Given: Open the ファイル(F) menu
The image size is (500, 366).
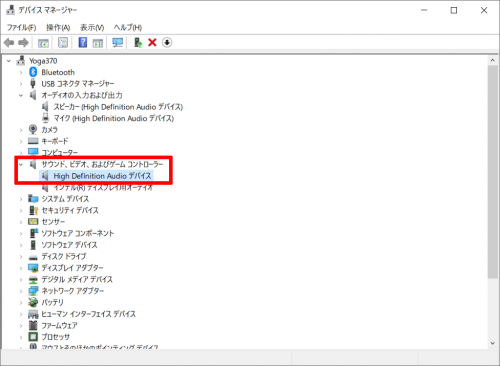Looking at the screenshot, I should point(22,27).
